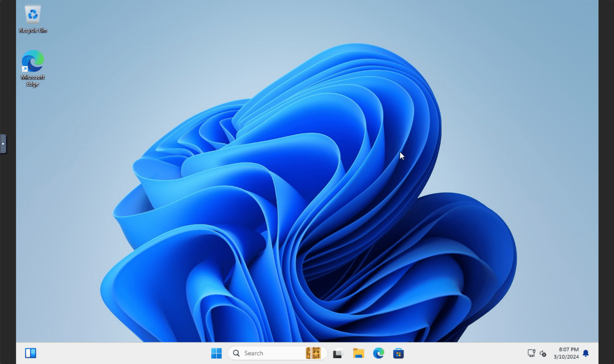Open File Explorer from the taskbar

click(358, 353)
